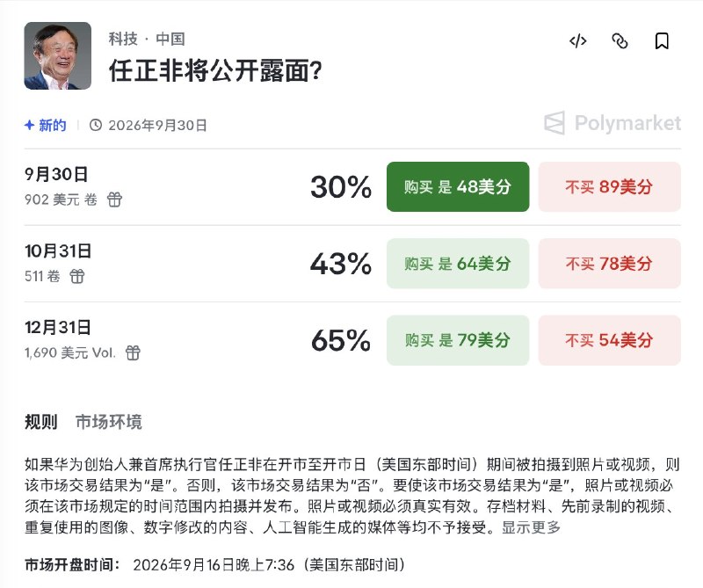703x588 pixels.
Task: Buy No at 78美分 for 10月31日
Action: pyautogui.click(x=610, y=264)
